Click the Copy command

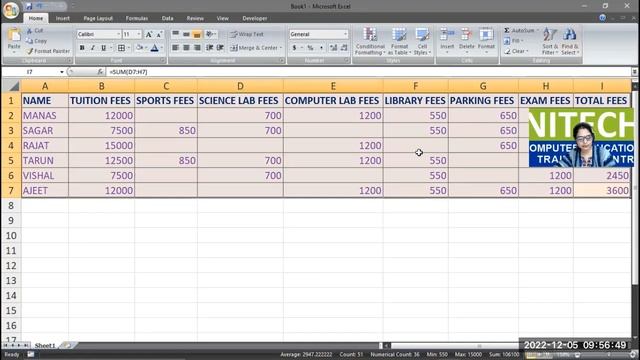click(36, 41)
